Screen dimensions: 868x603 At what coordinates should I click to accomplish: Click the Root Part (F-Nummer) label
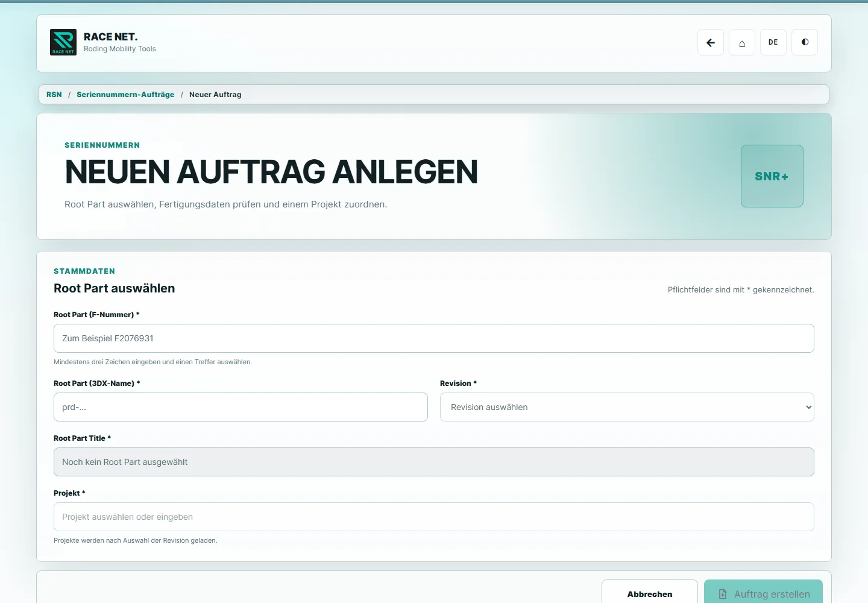(x=96, y=315)
